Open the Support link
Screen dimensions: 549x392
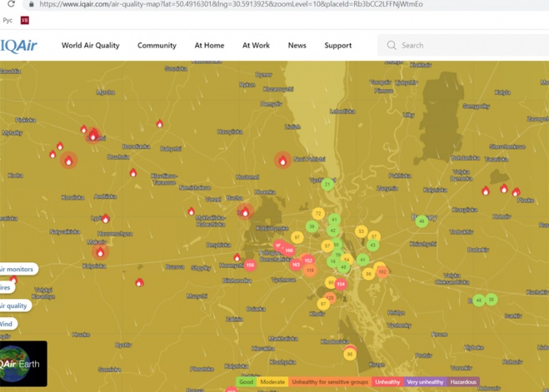(x=338, y=45)
